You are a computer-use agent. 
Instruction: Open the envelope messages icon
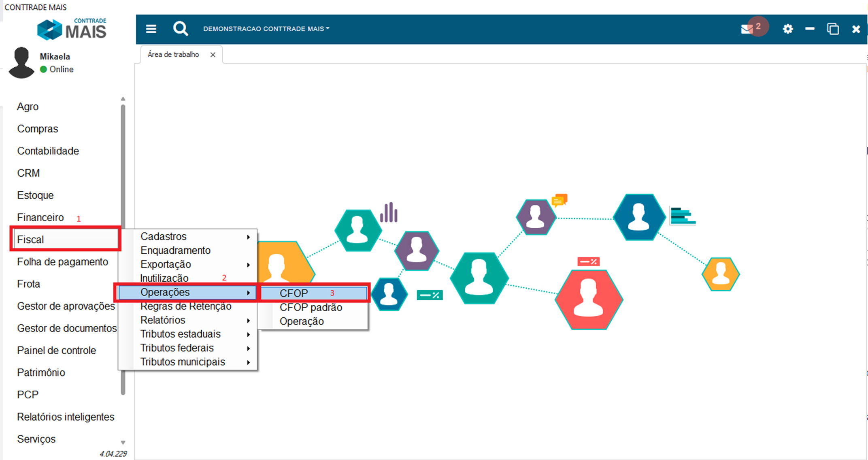point(747,29)
